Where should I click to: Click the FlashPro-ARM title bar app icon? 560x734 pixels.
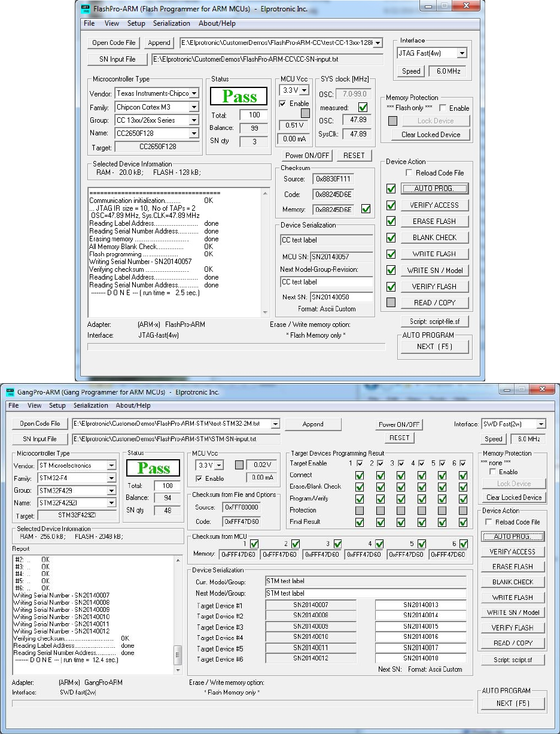pyautogui.click(x=85, y=9)
